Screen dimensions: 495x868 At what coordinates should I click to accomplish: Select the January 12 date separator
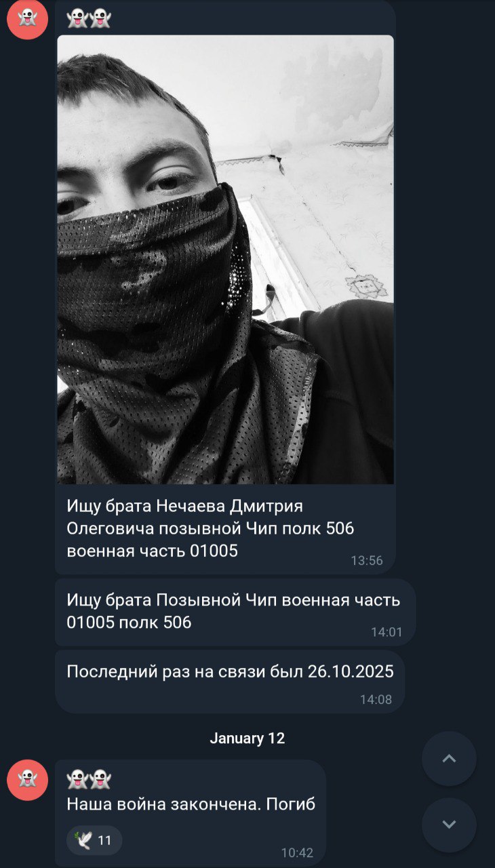click(248, 738)
